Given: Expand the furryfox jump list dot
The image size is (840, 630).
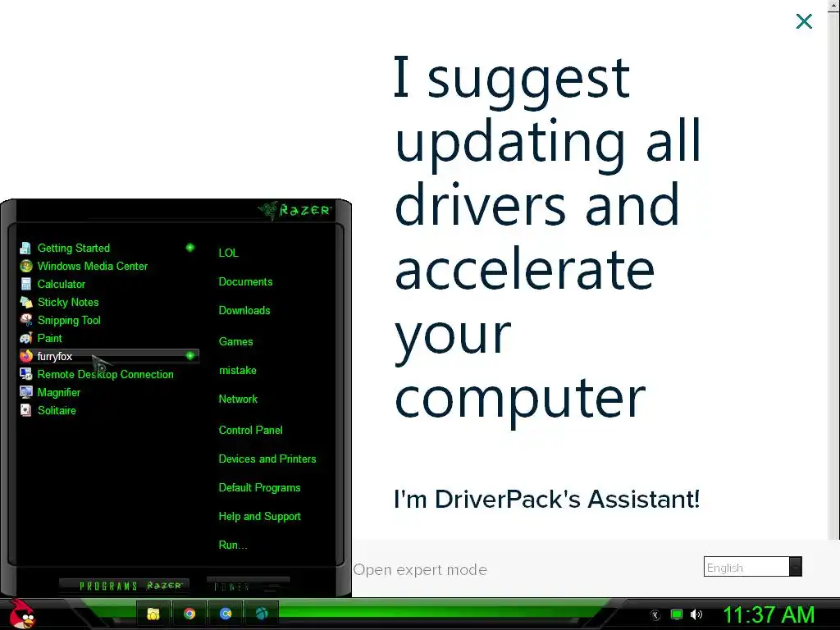Looking at the screenshot, I should click(x=190, y=356).
